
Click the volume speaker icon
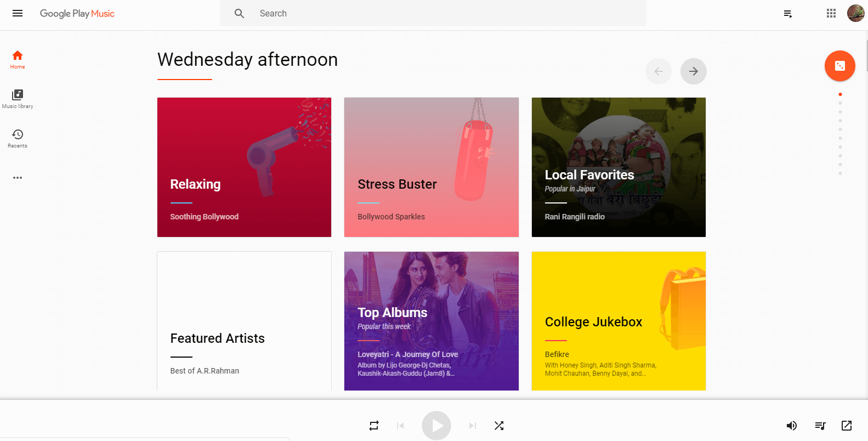pos(792,426)
